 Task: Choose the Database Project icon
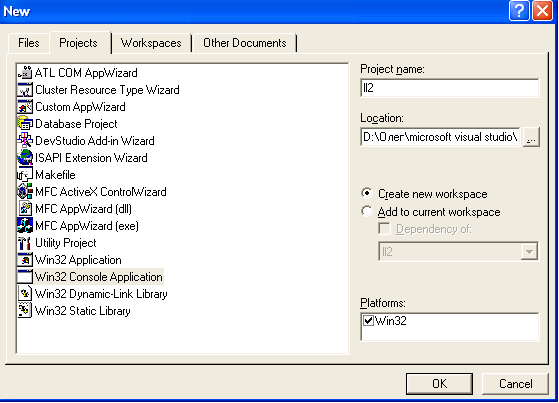pos(25,123)
